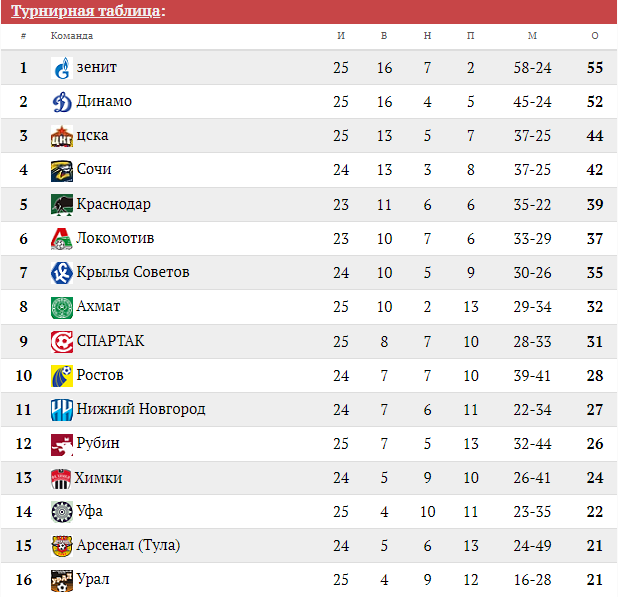Viewport: 618px width, 597px height.
Task: Click the Ufa team logo
Action: (62, 512)
